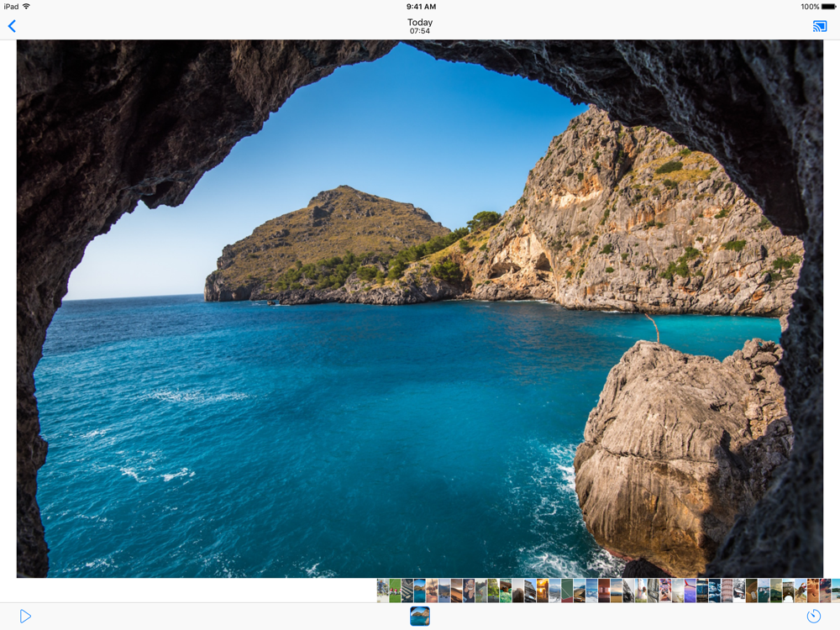The height and width of the screenshot is (630, 840).
Task: Tap the "Today" title label
Action: 420,23
